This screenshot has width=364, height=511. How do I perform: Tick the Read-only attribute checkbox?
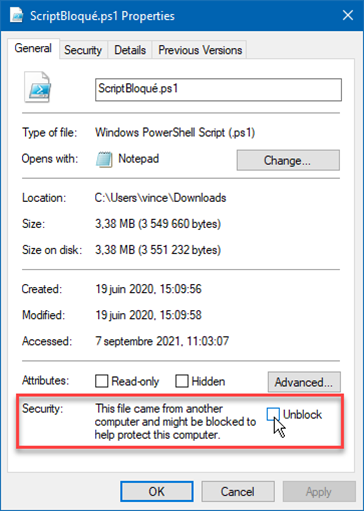[x=101, y=381]
